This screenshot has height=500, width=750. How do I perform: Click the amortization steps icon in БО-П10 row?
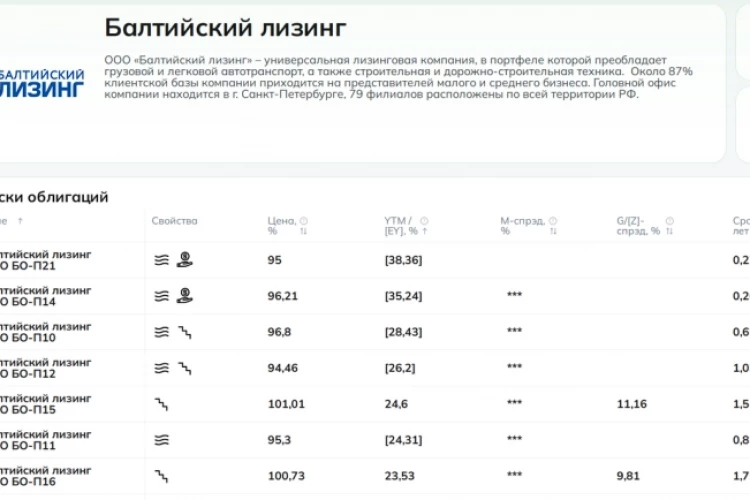(185, 332)
